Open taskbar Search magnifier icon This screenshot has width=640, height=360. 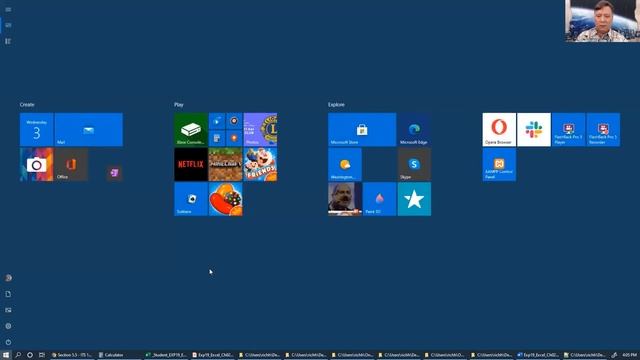point(18,355)
